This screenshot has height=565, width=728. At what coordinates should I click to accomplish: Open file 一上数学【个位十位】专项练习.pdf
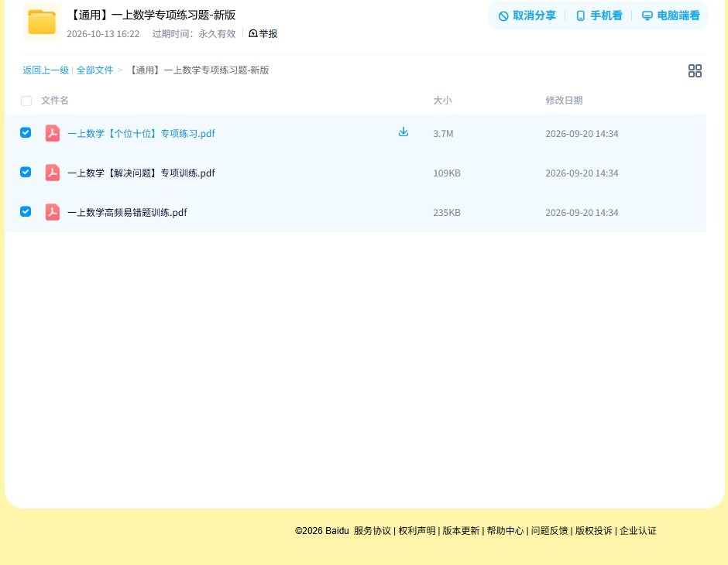pos(141,134)
